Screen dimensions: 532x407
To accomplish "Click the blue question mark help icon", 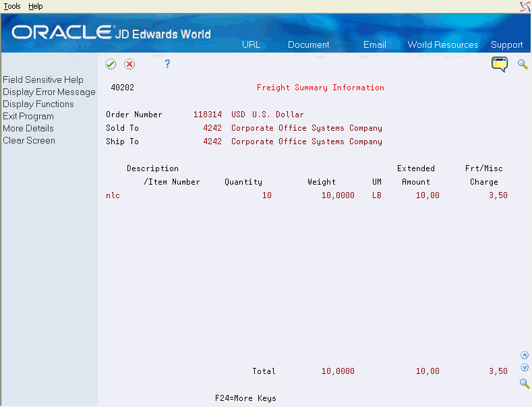I will coord(167,64).
